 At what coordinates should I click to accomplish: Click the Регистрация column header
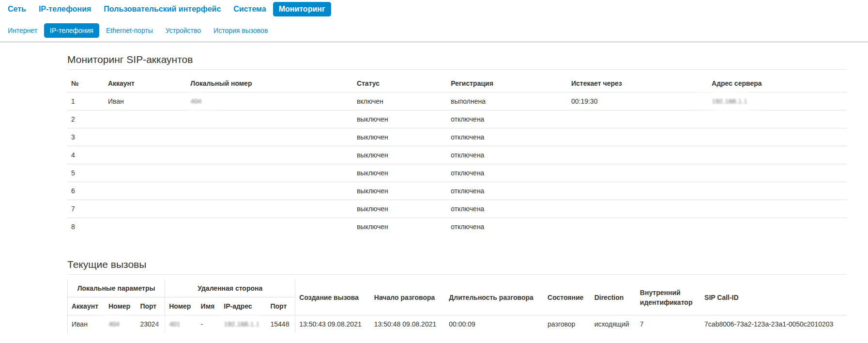tap(472, 83)
